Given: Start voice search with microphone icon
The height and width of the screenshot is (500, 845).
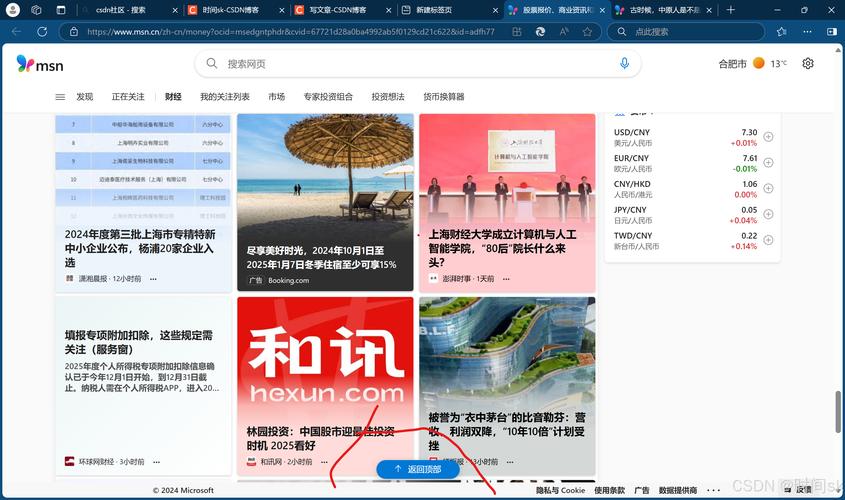Looking at the screenshot, I should point(624,64).
